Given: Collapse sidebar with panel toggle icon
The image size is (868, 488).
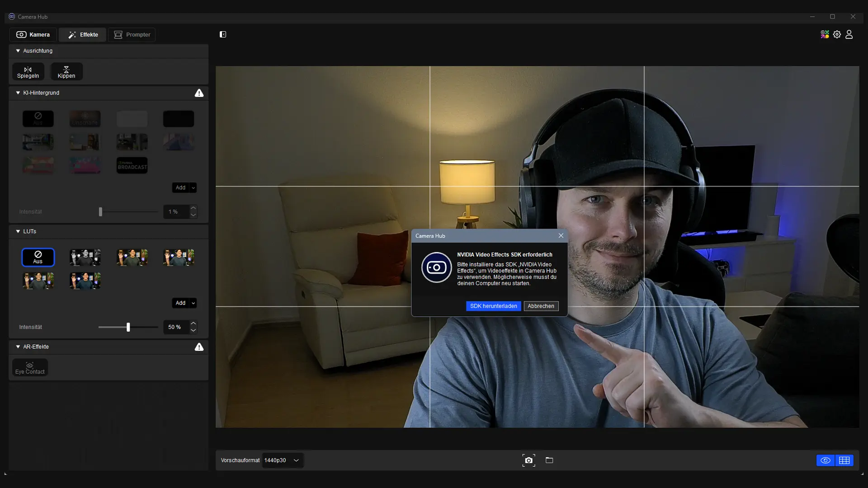Looking at the screenshot, I should coord(223,34).
